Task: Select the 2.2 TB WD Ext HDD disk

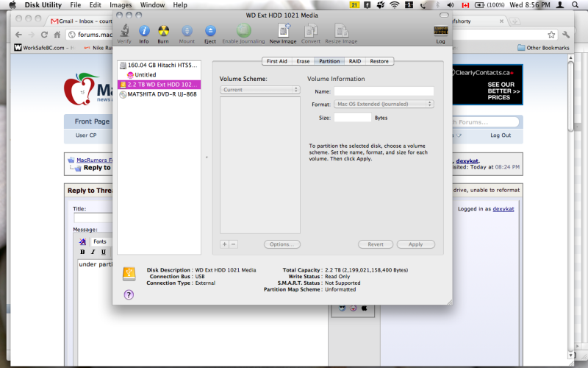Action: 159,85
